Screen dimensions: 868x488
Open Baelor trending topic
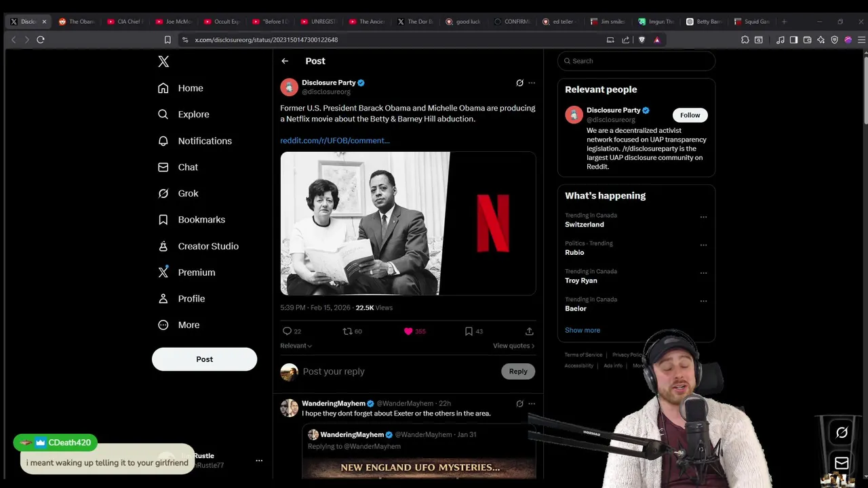[576, 308]
